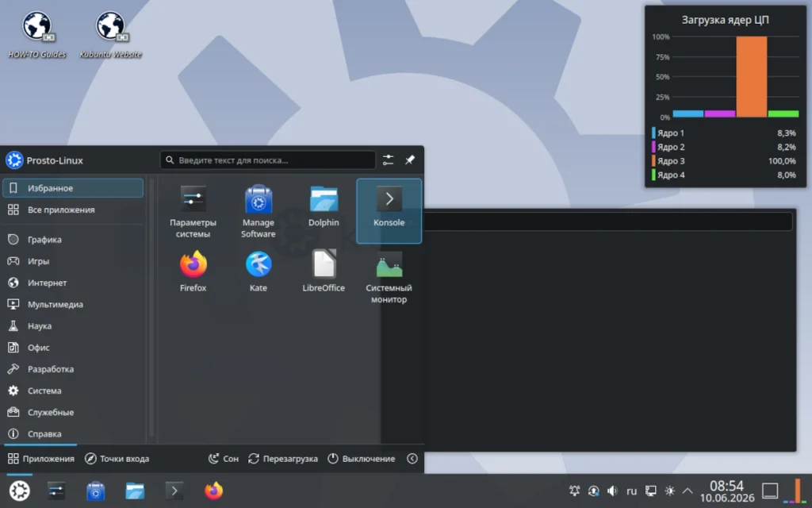The image size is (812, 508).
Task: Open the Система category
Action: point(73,391)
